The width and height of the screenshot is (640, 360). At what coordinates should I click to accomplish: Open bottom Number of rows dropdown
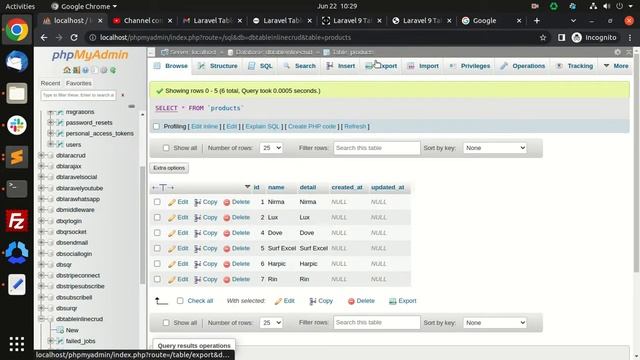pyautogui.click(x=271, y=323)
